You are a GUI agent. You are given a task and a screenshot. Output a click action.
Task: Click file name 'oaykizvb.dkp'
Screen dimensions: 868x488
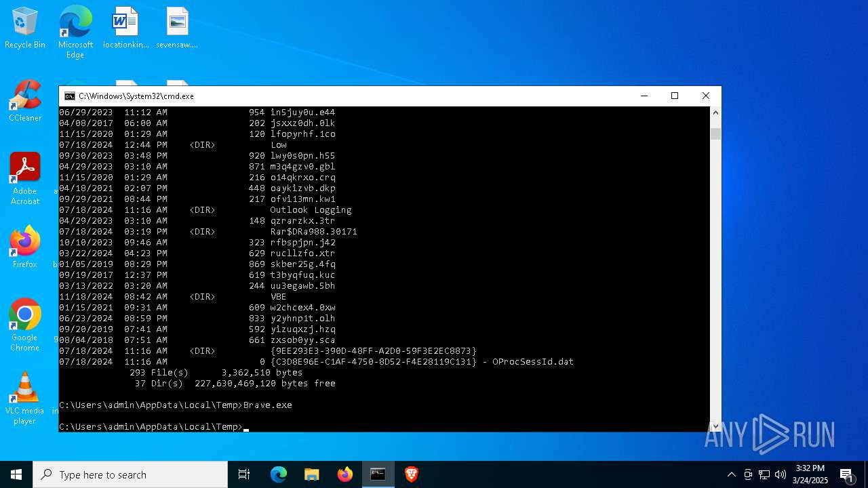[x=302, y=188]
